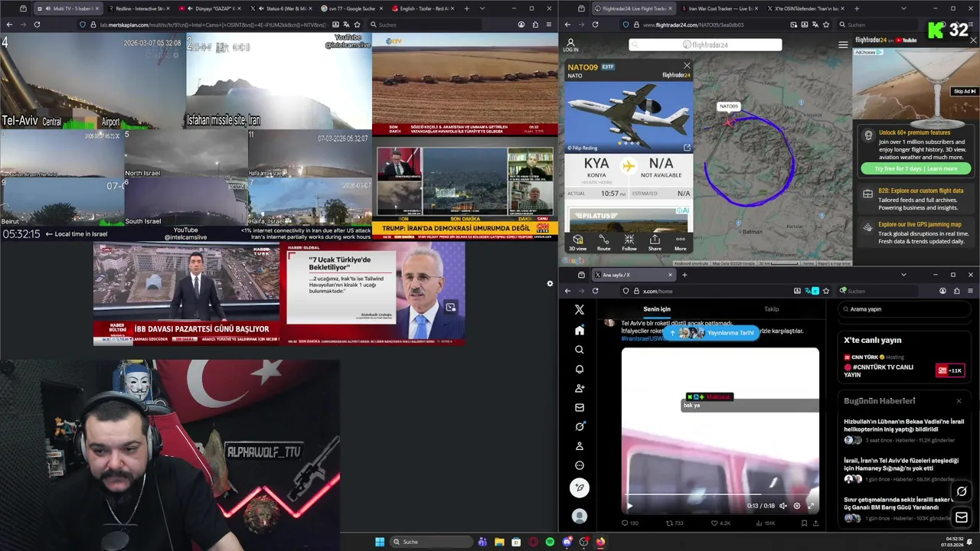Open X messages envelope in sidebar
Viewport: 980px width, 551px height.
pos(580,407)
